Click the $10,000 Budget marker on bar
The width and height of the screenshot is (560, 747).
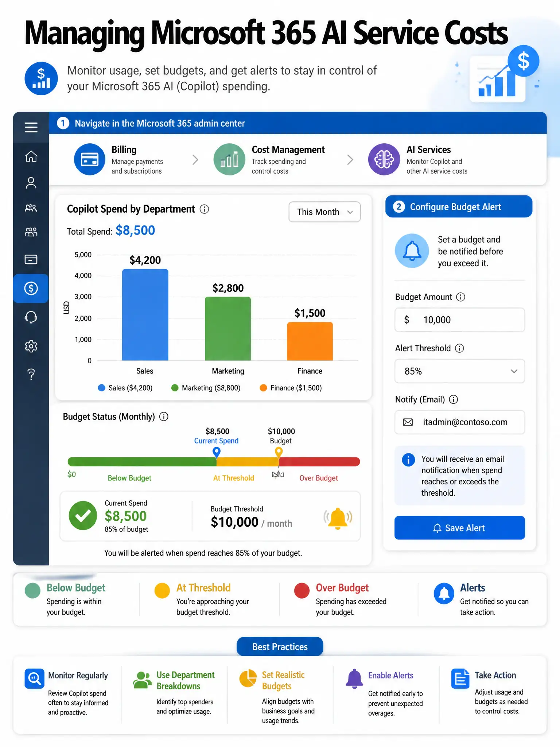pos(279,453)
